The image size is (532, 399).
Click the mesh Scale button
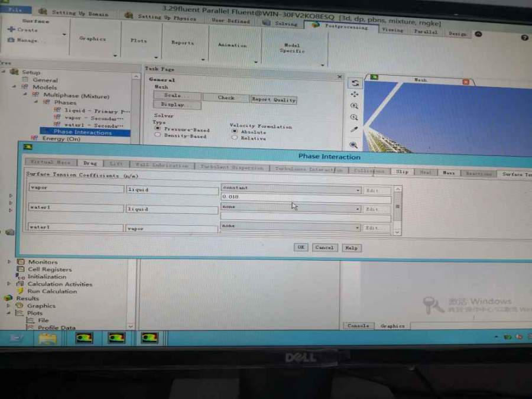177,96
